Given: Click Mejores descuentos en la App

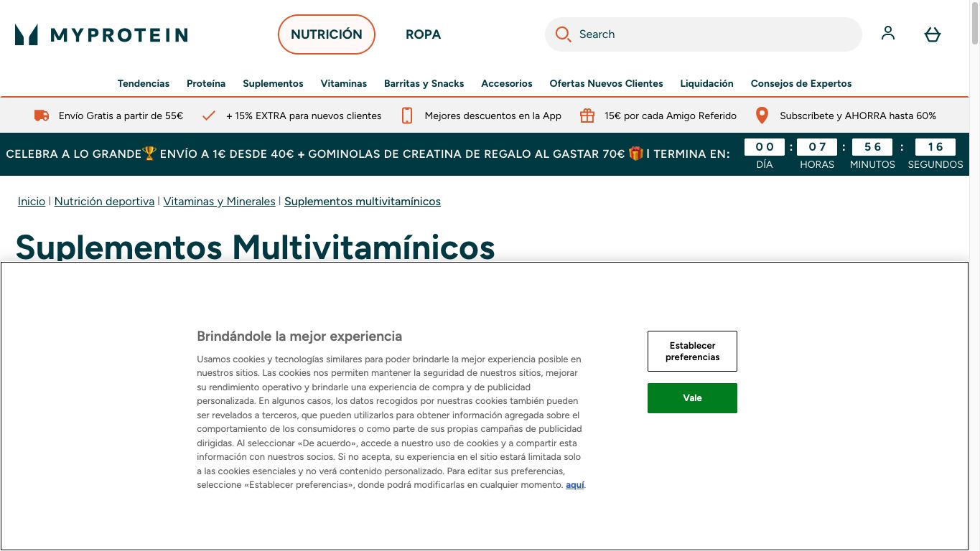Looking at the screenshot, I should click(493, 116).
